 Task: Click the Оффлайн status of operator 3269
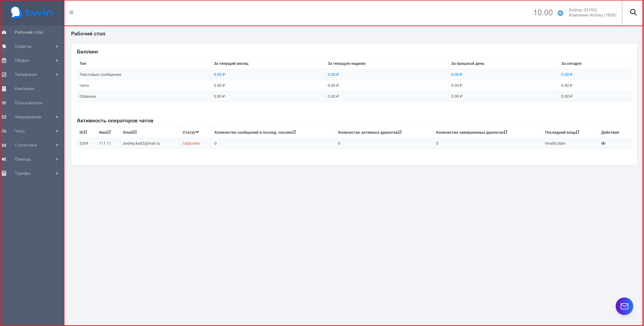point(191,143)
